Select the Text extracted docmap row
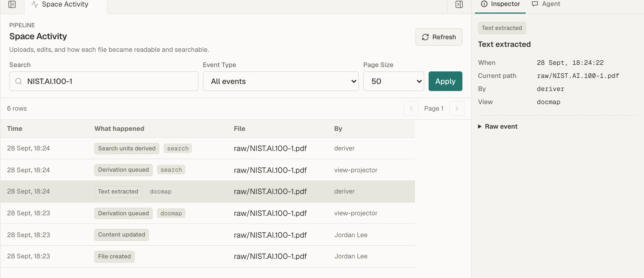644x278 pixels. [x=208, y=192]
